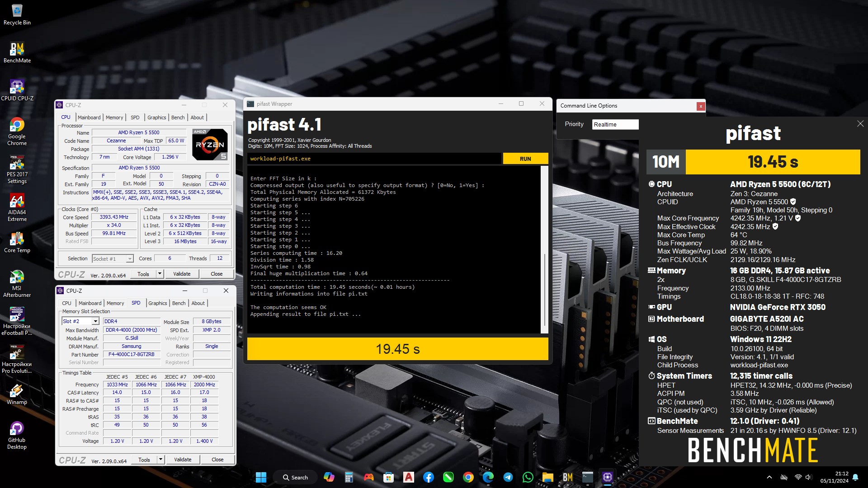Open the Pro Evolution settings desktop shortcut
868x488 pixels.
tap(17, 359)
